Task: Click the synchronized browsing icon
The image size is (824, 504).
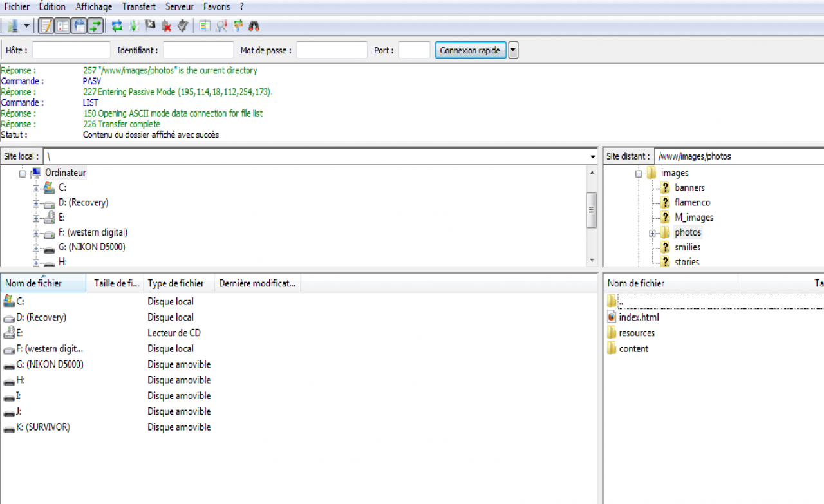Action: click(238, 26)
